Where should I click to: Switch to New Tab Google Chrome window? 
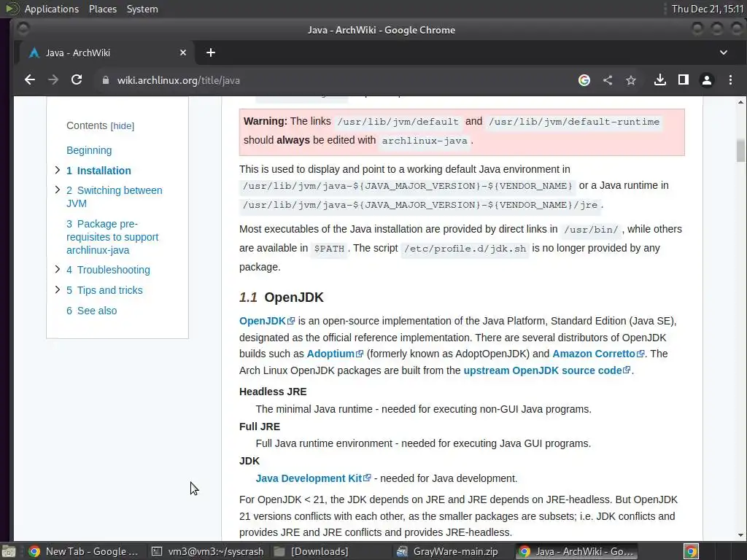tap(83, 551)
